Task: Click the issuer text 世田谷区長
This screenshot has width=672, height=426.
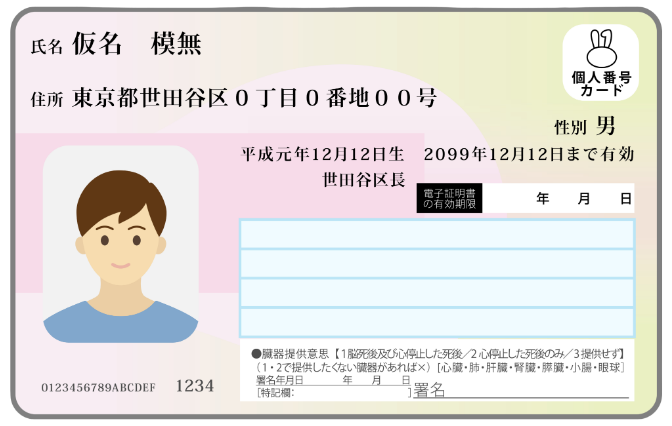Action: [x=363, y=180]
